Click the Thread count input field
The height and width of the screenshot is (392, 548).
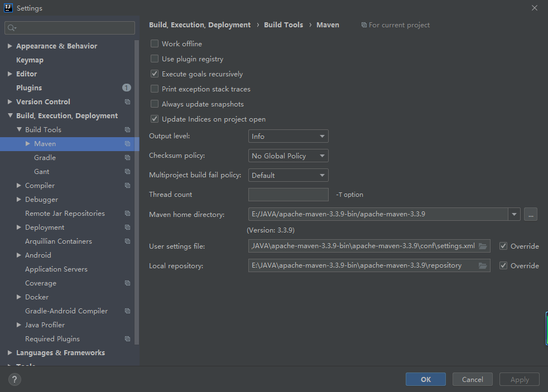click(x=289, y=195)
